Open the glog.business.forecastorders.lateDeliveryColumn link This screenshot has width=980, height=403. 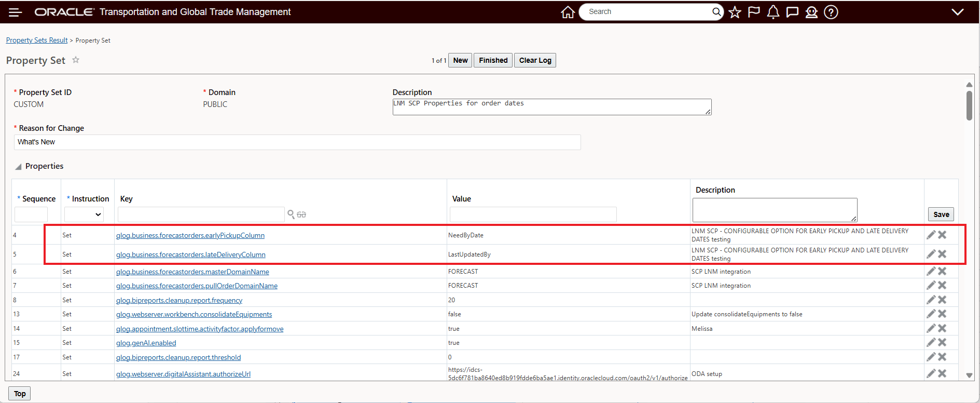coord(191,254)
